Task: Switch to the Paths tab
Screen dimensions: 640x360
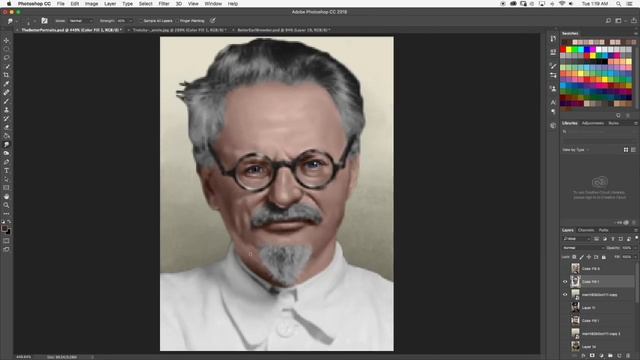Action: 603,230
